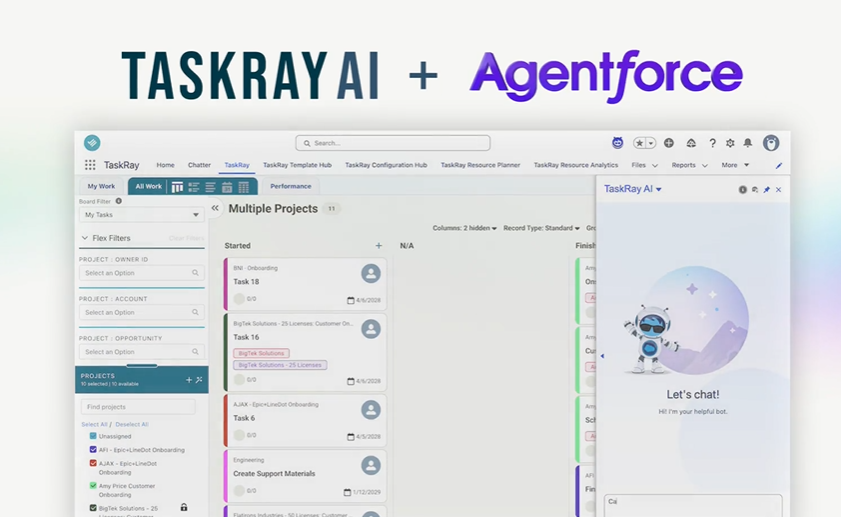Expand the Reports menu chevron
This screenshot has height=517, width=841.
(705, 166)
